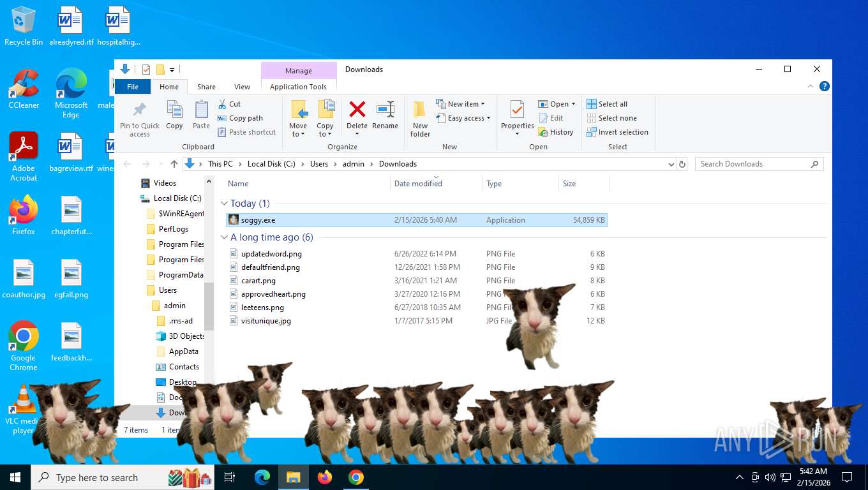Sort by Date modified column
868x490 pixels.
tap(436, 184)
